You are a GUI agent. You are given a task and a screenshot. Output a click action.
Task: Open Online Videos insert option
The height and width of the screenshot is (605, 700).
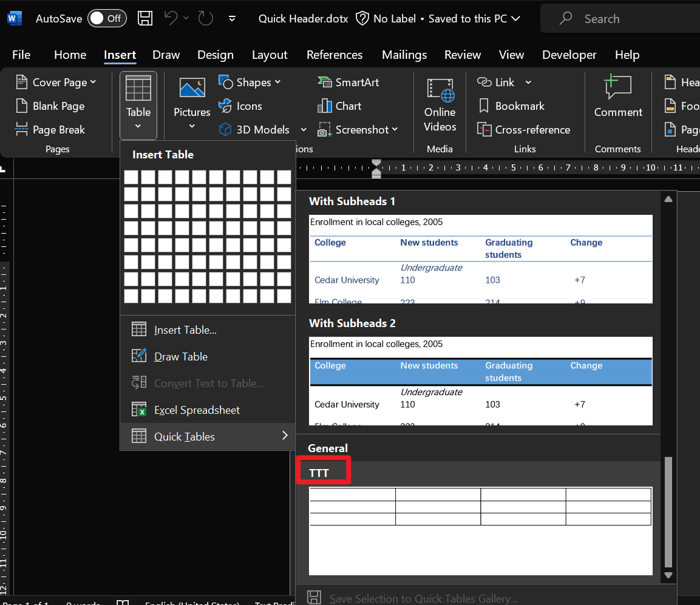[x=440, y=106]
